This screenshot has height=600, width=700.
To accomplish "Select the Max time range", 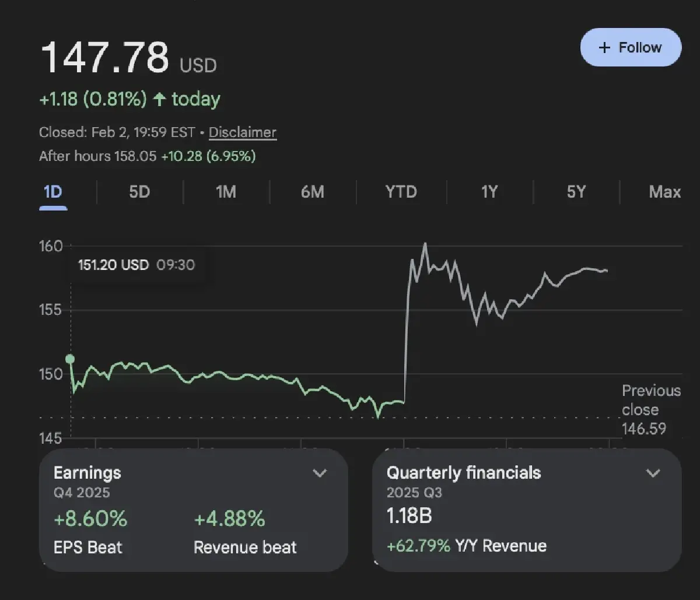I will (665, 192).
